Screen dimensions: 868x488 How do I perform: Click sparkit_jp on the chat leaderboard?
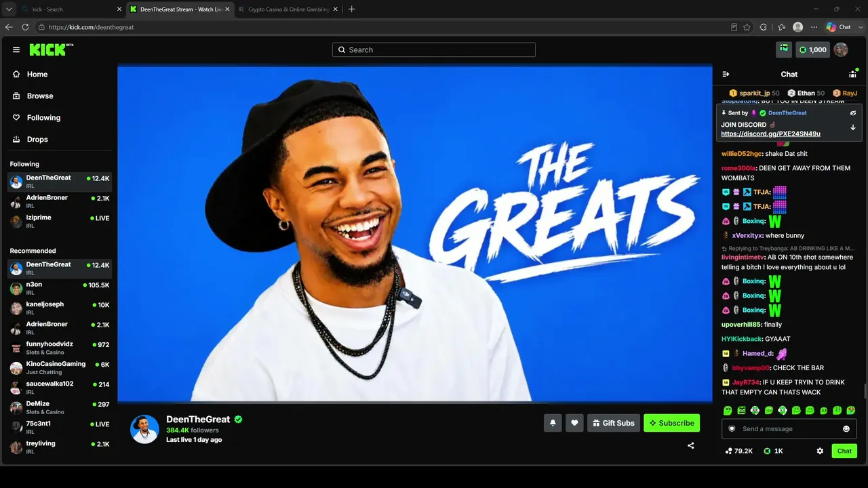[753, 93]
